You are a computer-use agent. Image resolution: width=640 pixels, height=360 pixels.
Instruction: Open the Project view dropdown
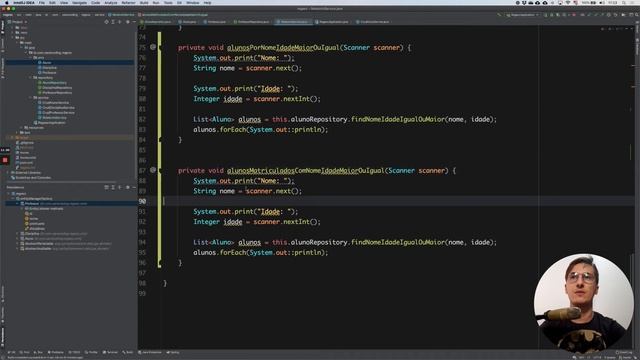tap(17, 22)
